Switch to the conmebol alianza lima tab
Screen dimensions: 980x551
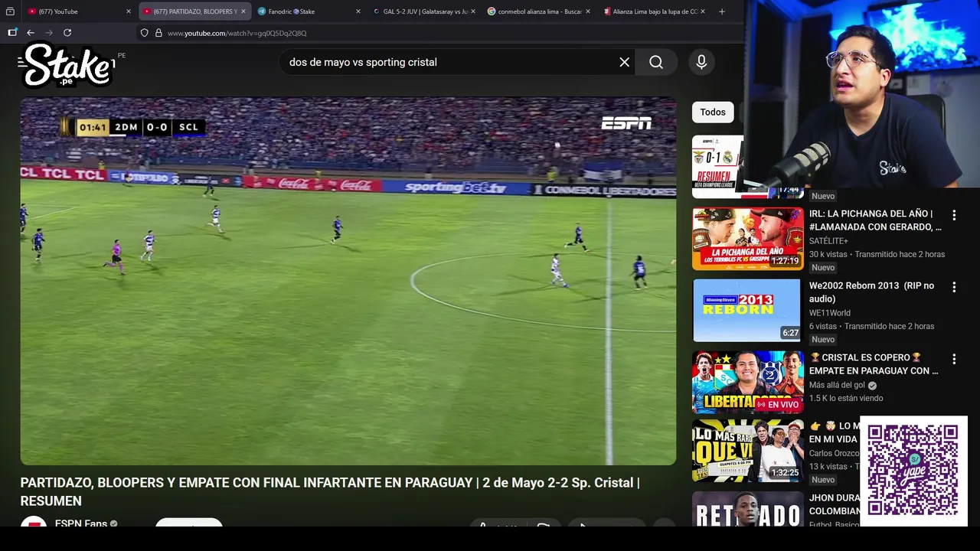click(x=538, y=11)
